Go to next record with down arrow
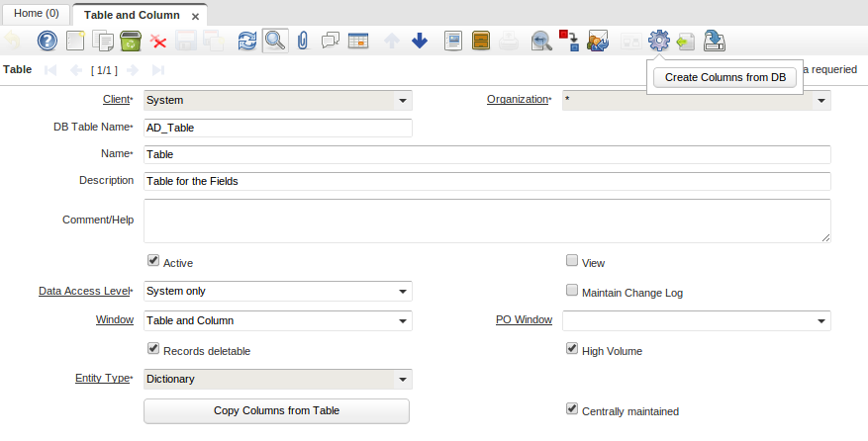 [419, 42]
